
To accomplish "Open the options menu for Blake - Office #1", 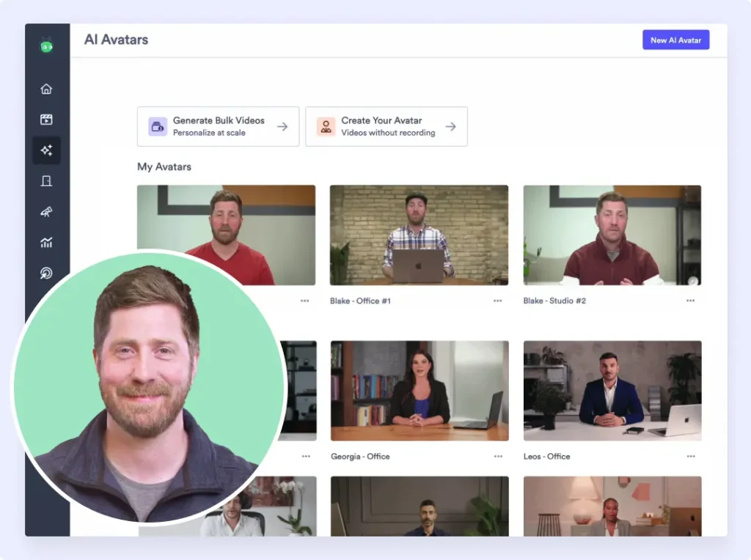I will (x=497, y=300).
